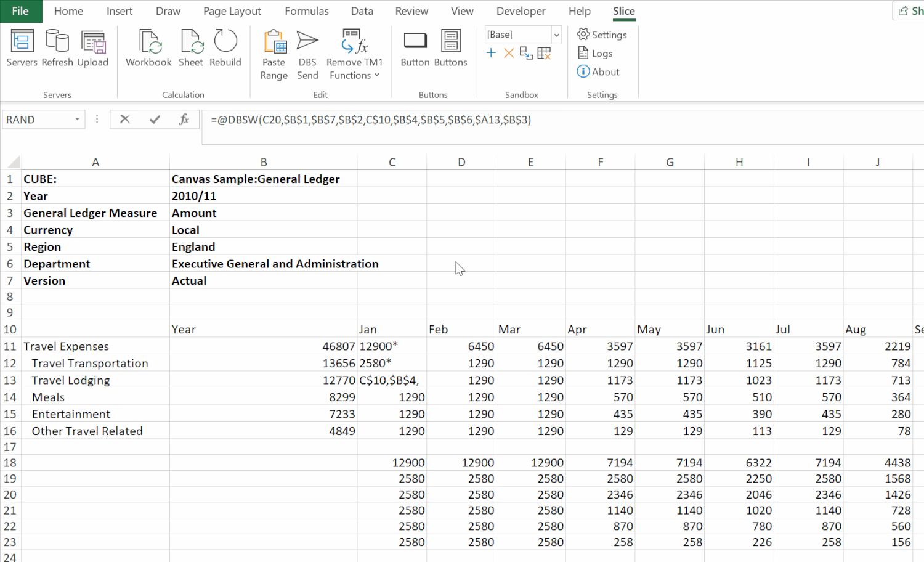The height and width of the screenshot is (562, 924).
Task: Add a new sandbox with plus icon
Action: pos(491,53)
